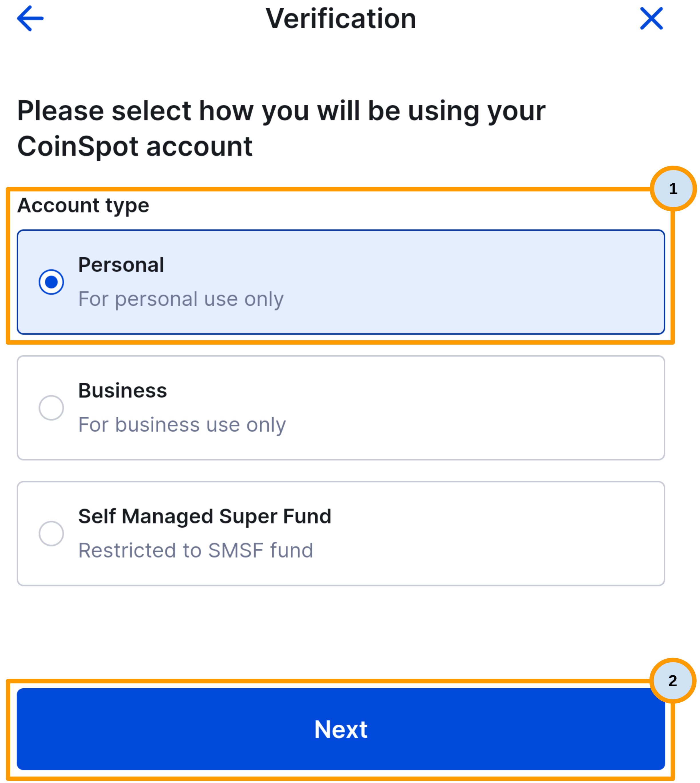This screenshot has height=783, width=700.
Task: Dismiss verification with the X icon
Action: coord(651,19)
